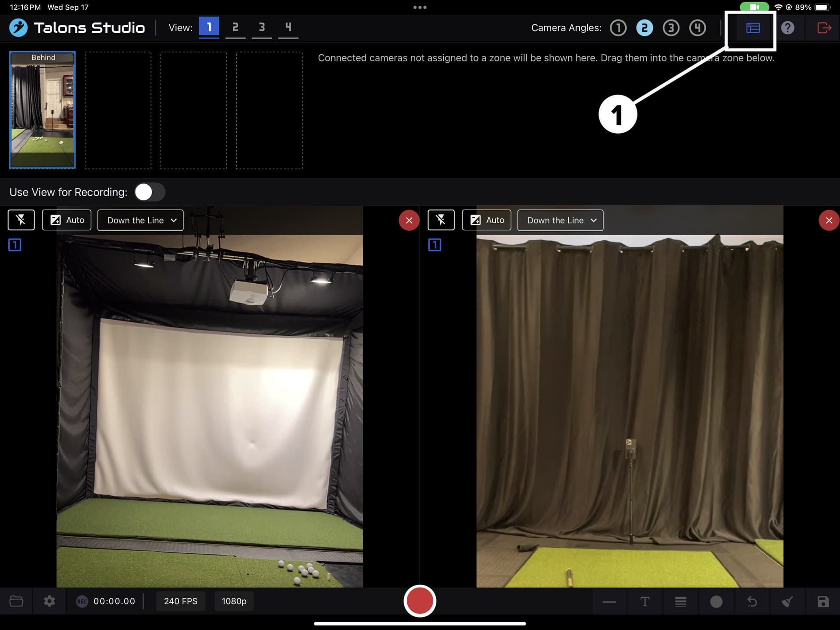Select the Behind camera thumbnail
This screenshot has width=840, height=630.
tap(42, 110)
